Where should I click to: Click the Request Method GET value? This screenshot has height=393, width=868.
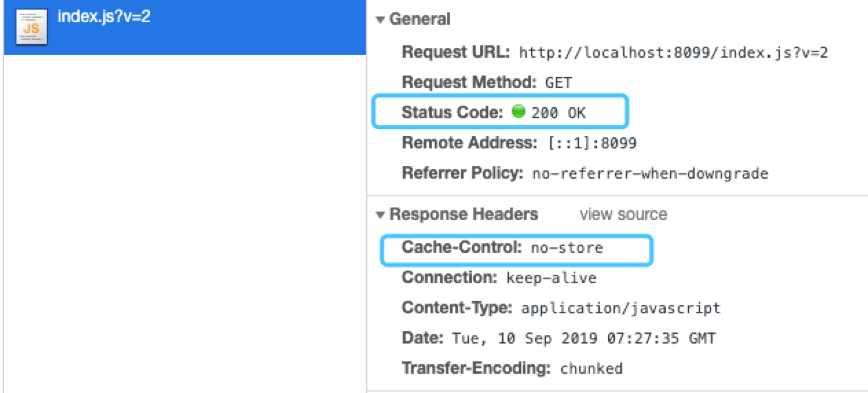(558, 83)
